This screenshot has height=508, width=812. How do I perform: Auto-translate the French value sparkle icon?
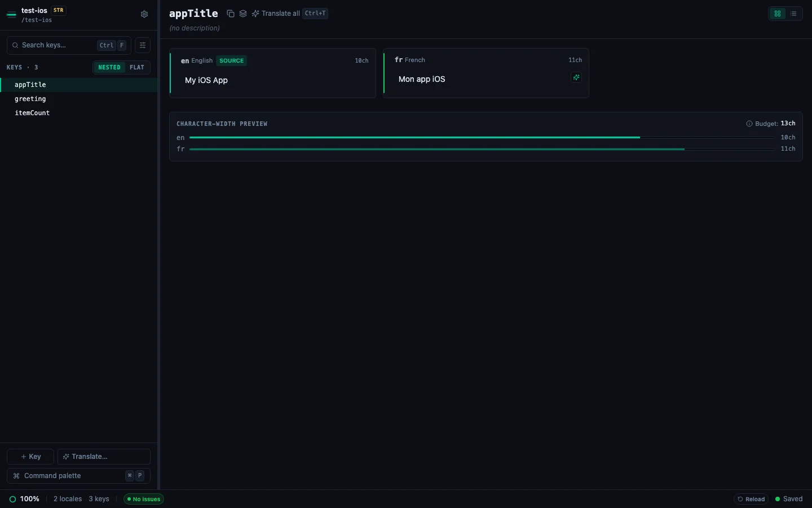pos(576,77)
